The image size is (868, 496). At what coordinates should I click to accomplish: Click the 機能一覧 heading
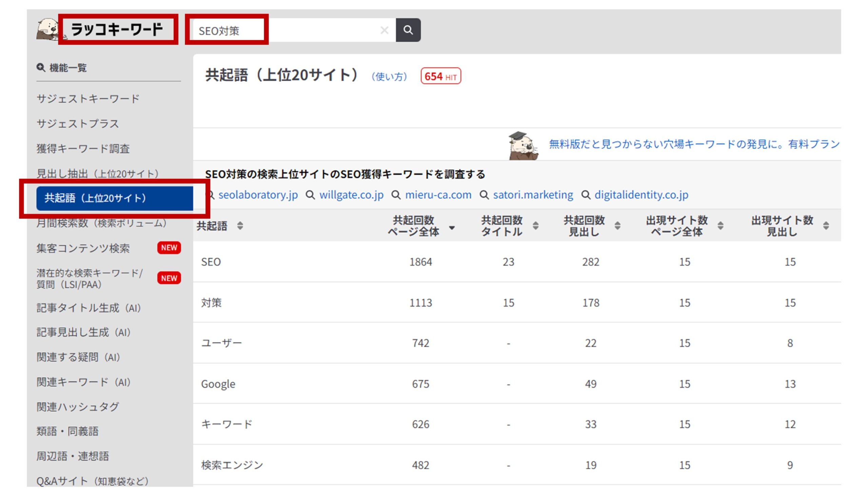pos(68,68)
